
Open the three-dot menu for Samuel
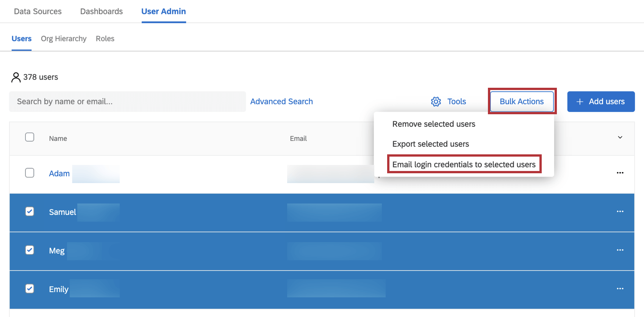pyautogui.click(x=620, y=211)
